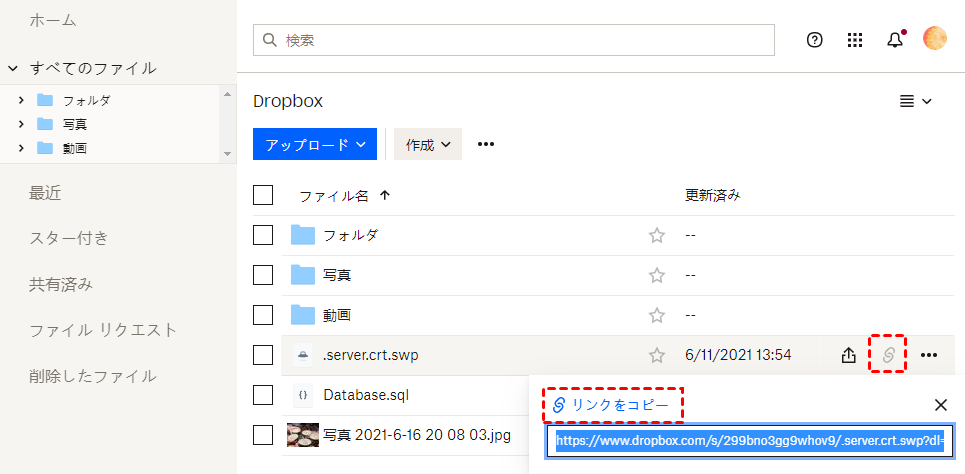
Task: Open the notifications bell icon
Action: click(895, 40)
